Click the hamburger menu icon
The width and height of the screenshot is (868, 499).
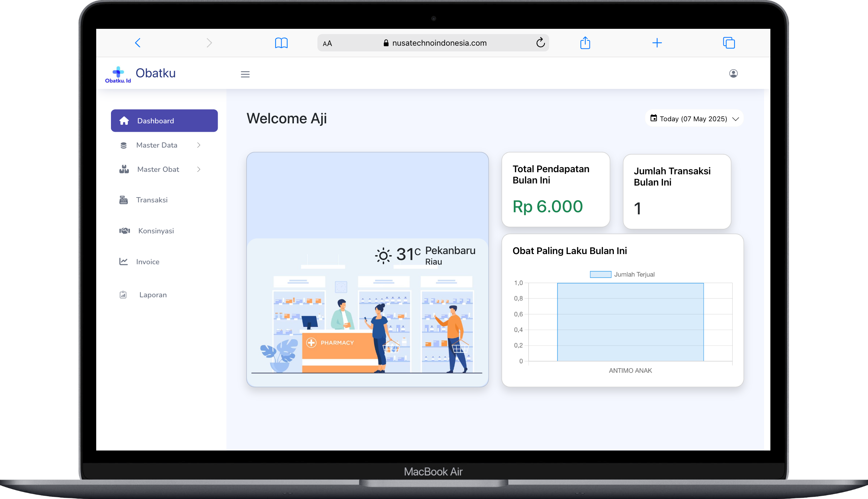coord(245,74)
